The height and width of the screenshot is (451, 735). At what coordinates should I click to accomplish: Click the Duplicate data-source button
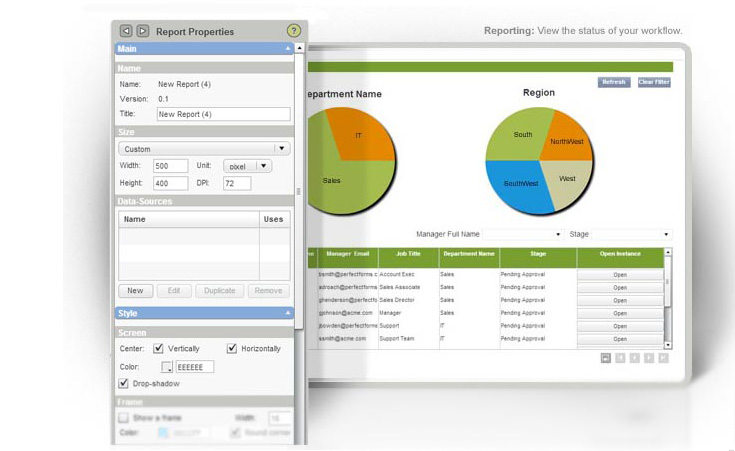pos(220,291)
